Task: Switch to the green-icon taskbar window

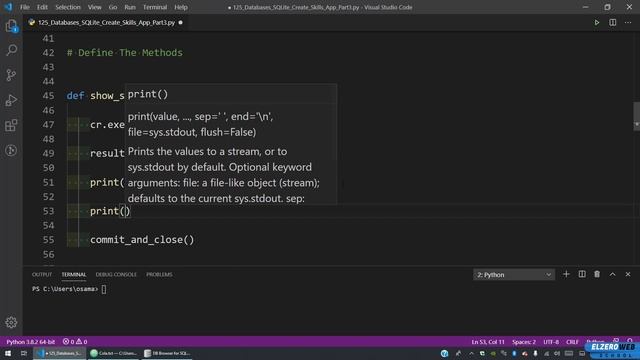Action: [x=113, y=353]
